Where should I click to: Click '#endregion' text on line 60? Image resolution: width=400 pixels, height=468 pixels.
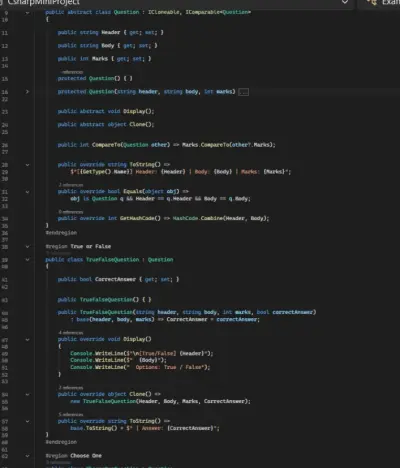pos(61,442)
